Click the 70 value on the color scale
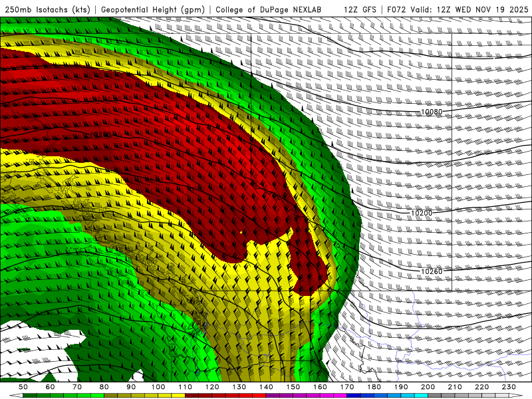 [77, 387]
